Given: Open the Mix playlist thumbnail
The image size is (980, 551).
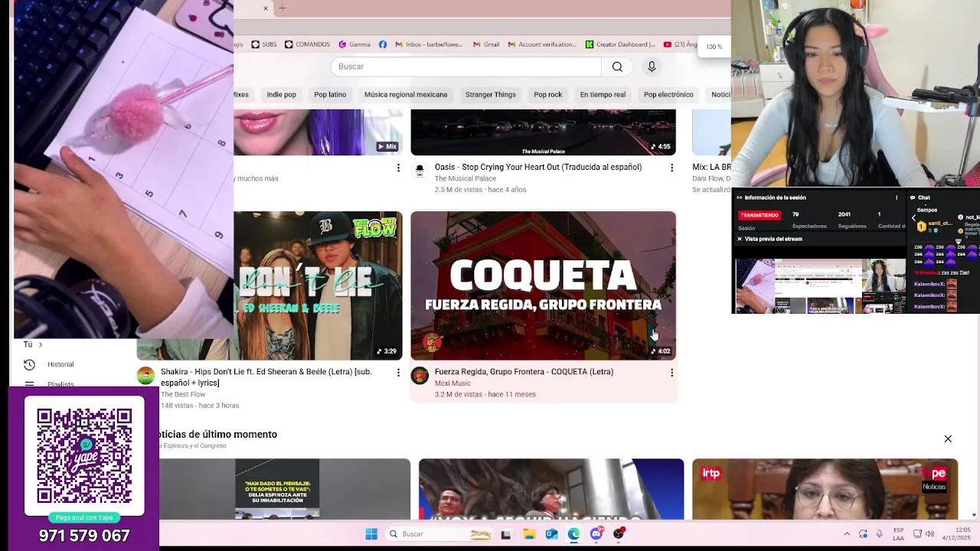Looking at the screenshot, I should [x=318, y=132].
